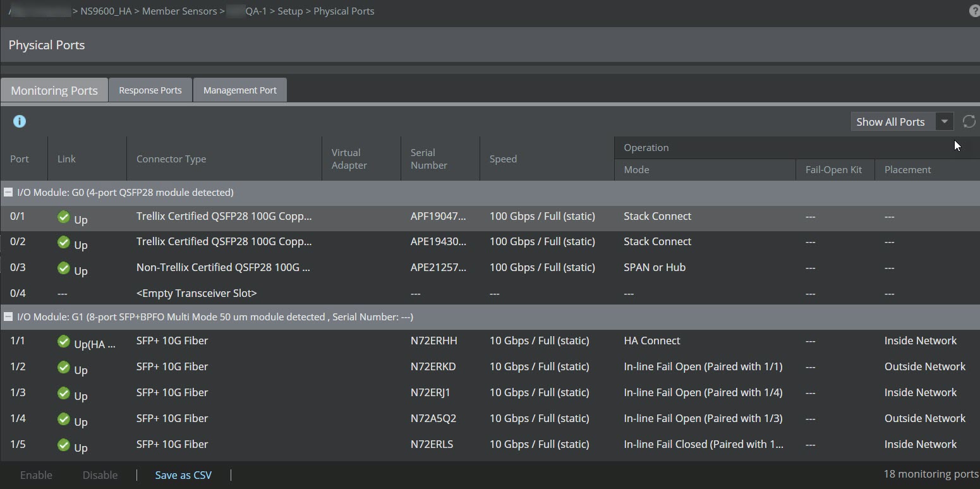This screenshot has height=489, width=980.
Task: Click SPAN or Hub mode cell
Action: pyautogui.click(x=655, y=268)
